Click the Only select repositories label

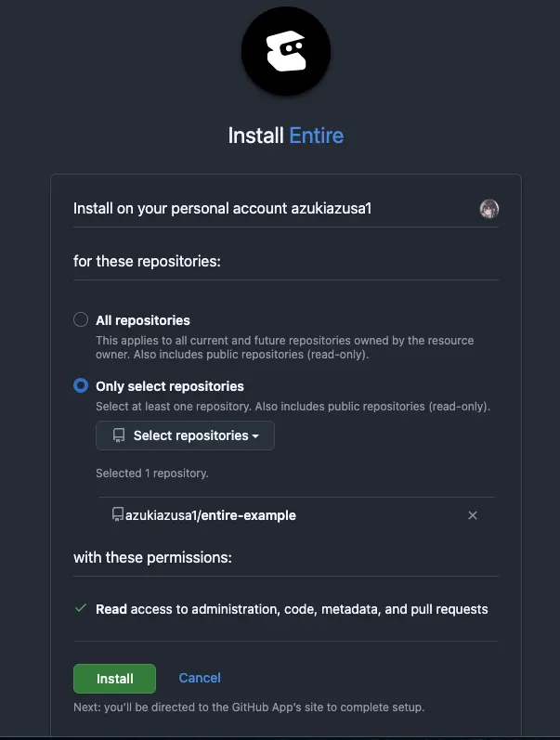point(170,386)
